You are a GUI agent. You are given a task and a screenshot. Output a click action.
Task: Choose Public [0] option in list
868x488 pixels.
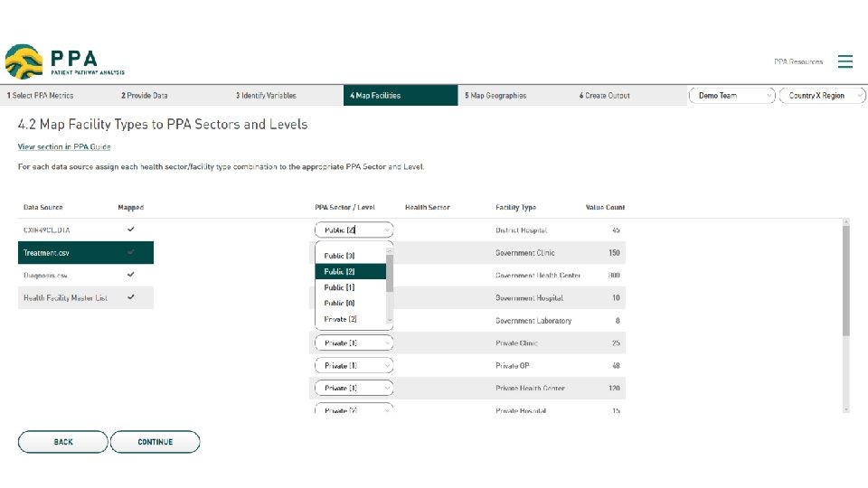pos(351,304)
